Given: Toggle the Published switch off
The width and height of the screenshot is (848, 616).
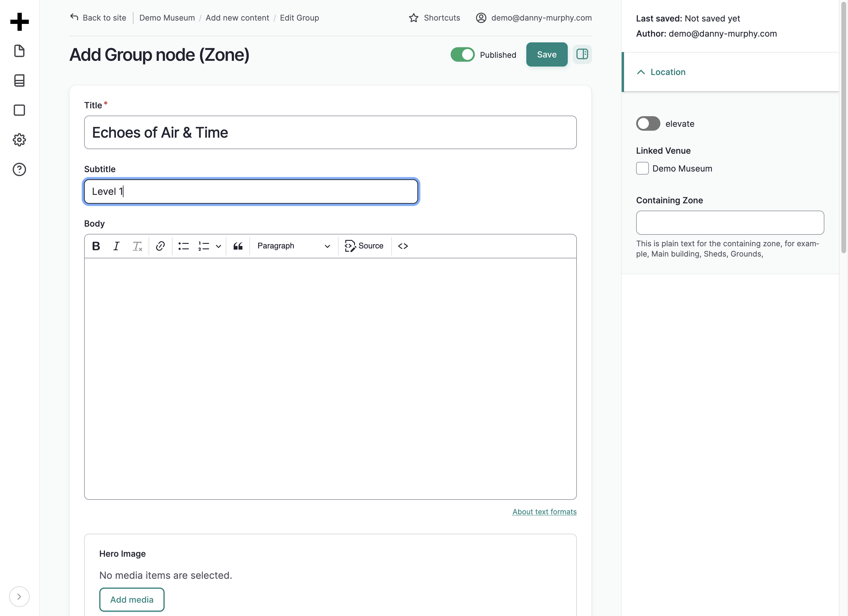Looking at the screenshot, I should (462, 54).
